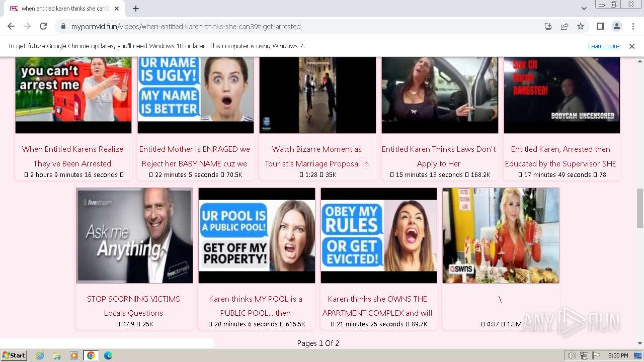Open the Windows Start menu

[14, 355]
